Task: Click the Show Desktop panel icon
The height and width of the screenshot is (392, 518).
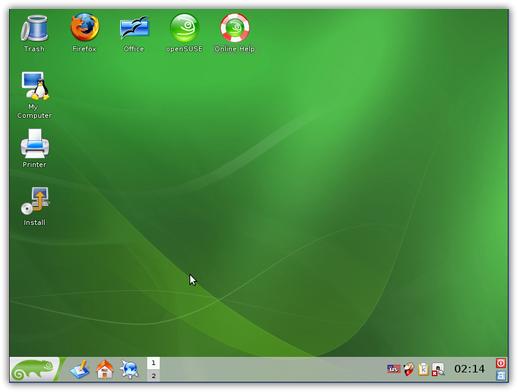Action: click(x=79, y=369)
